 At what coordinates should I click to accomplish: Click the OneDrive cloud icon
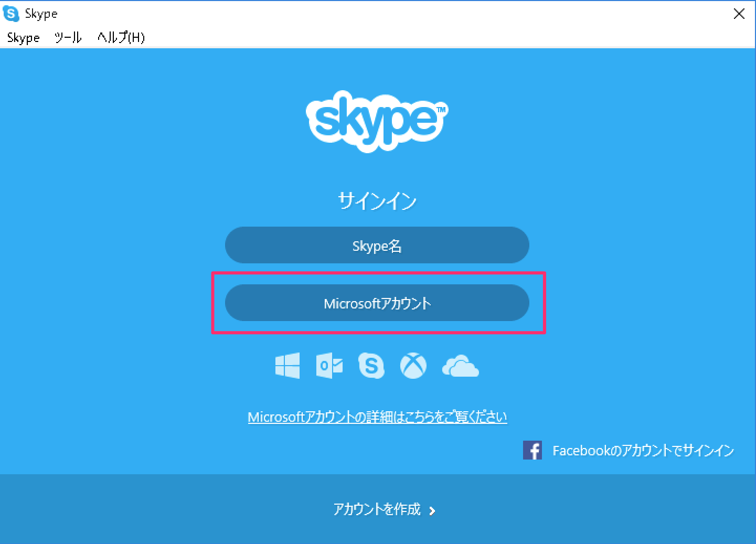460,366
